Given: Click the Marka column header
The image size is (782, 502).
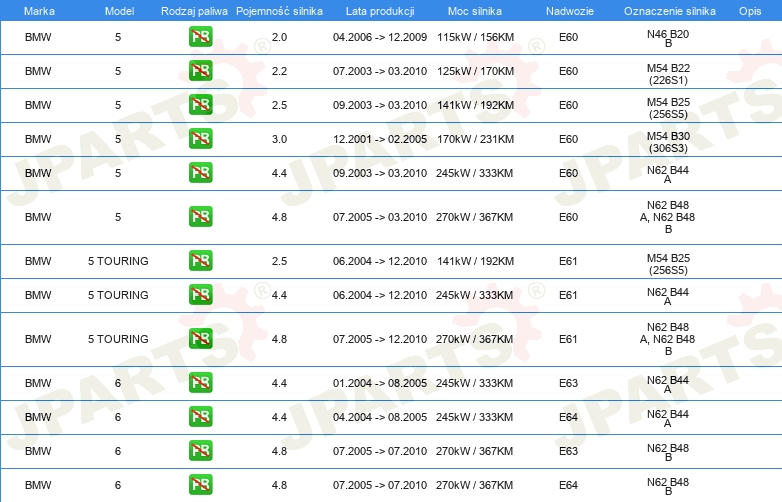Looking at the screenshot, I should (x=39, y=11).
